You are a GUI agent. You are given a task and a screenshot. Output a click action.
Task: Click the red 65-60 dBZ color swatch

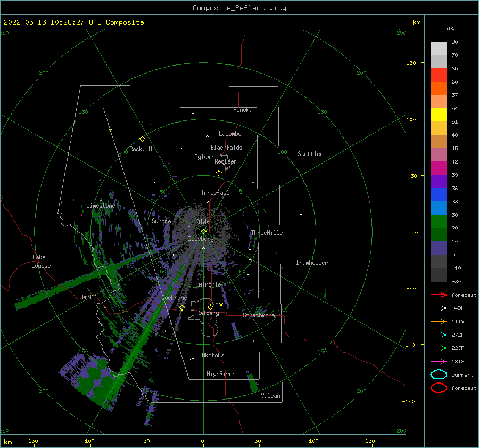tap(439, 75)
